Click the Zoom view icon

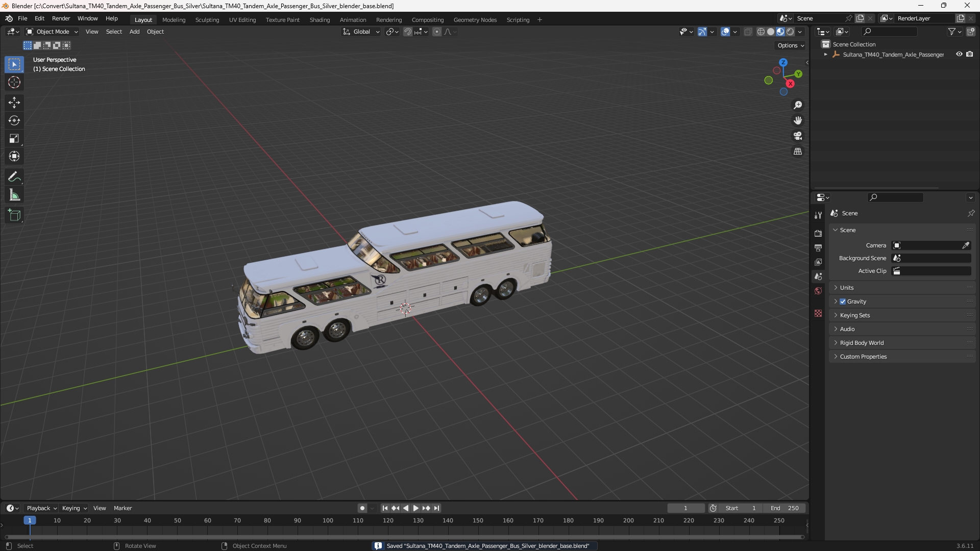pos(797,105)
